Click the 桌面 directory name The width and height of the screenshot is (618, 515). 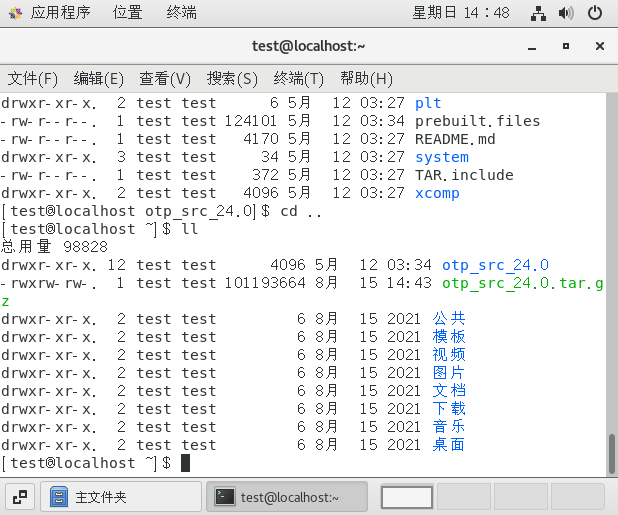[x=449, y=444]
